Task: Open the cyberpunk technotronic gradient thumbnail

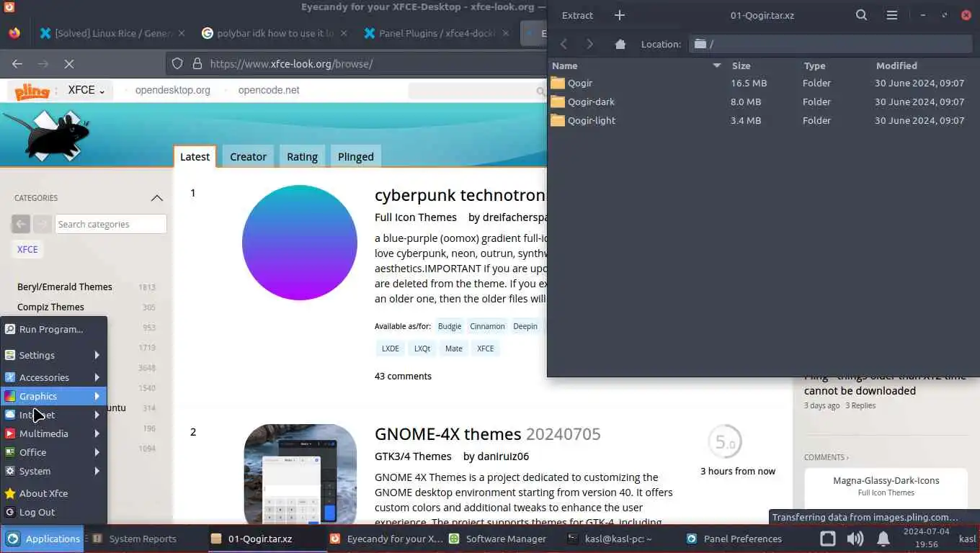Action: 300,243
